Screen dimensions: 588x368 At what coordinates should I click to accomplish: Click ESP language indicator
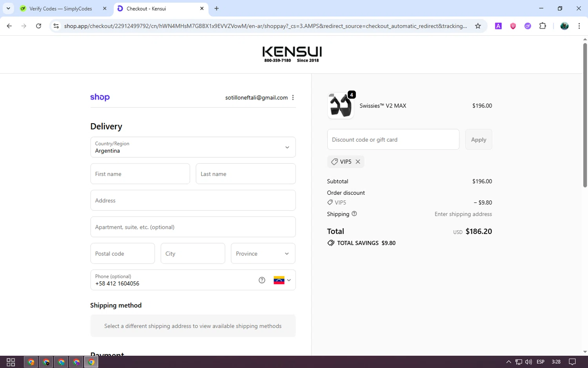coord(541,362)
